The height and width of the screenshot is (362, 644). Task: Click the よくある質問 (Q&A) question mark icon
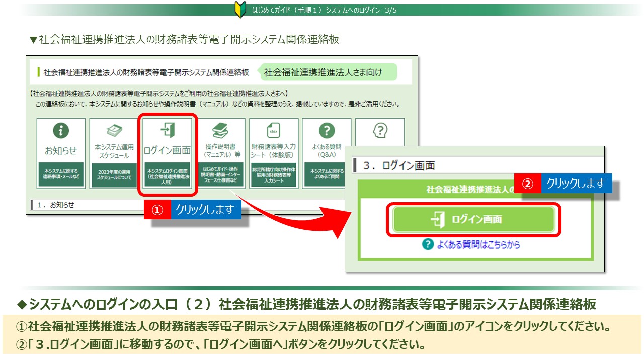(327, 131)
